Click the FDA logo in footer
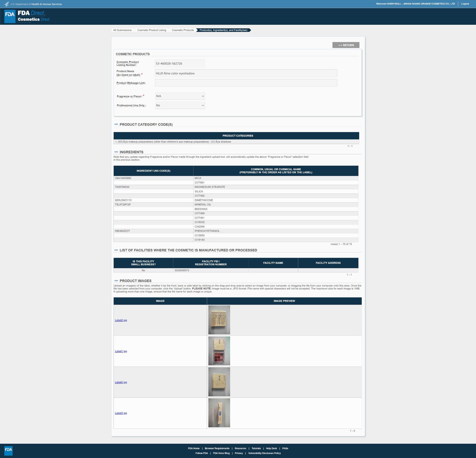The image size is (476, 458). (x=8, y=451)
